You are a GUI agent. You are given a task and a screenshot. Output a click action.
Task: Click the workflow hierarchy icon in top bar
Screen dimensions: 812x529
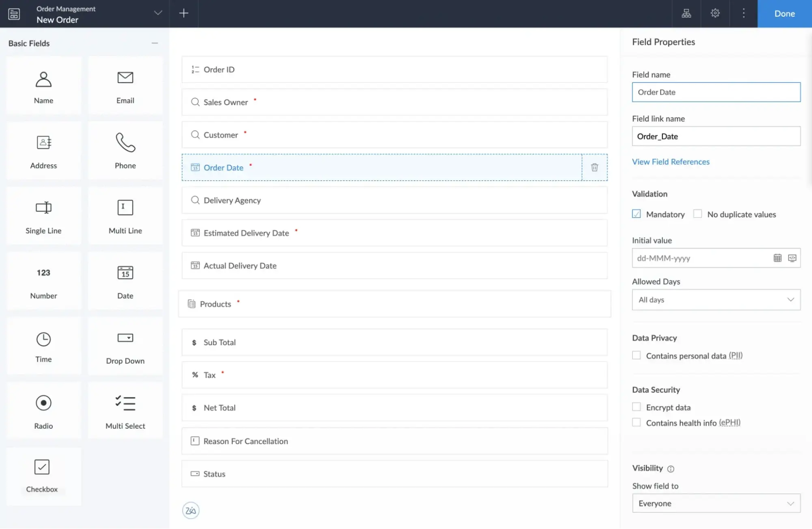(x=686, y=13)
